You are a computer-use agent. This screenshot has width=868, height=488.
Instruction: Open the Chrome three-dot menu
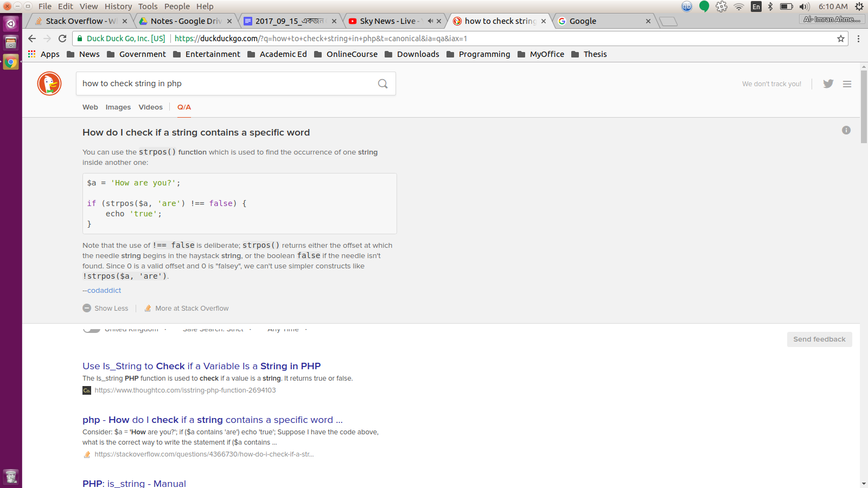click(x=858, y=38)
